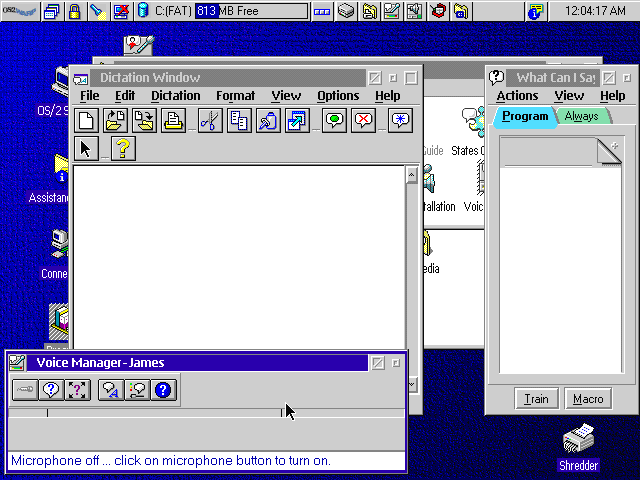Toggle the lock icon in the WarpCenter bar
The image size is (640, 480).
(x=74, y=12)
